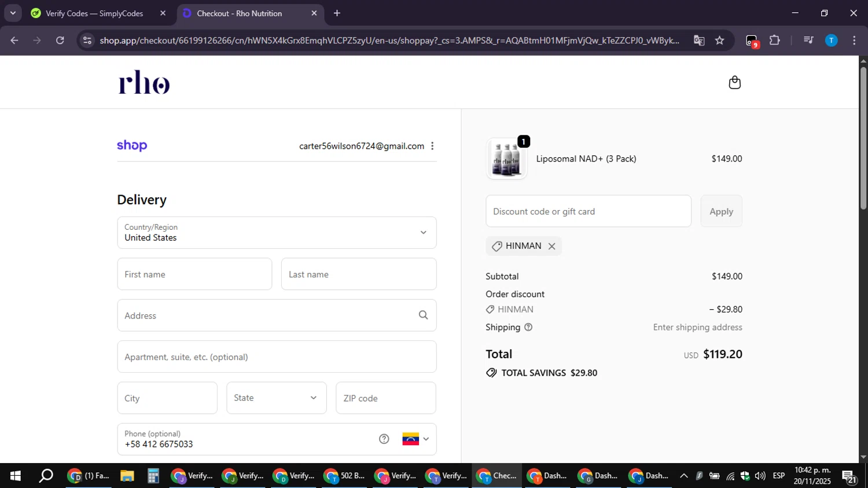868x488 pixels.
Task: Show phone number help question mark
Action: click(384, 439)
